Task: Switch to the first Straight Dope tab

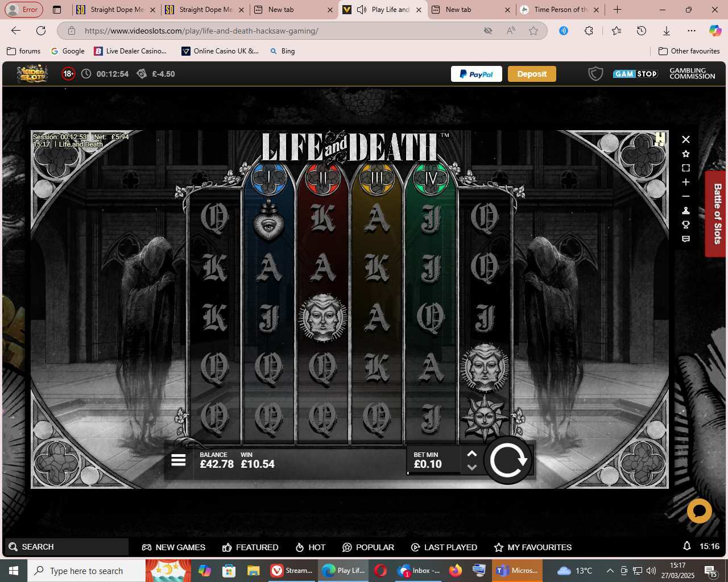Action: [116, 10]
